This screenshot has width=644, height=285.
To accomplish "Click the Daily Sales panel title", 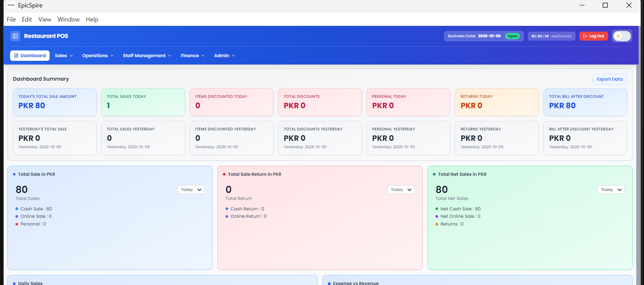I will pos(30,283).
